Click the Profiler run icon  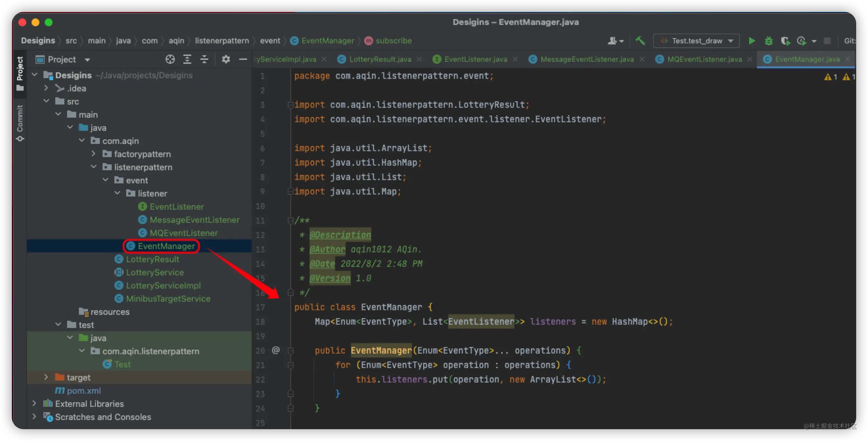point(801,41)
